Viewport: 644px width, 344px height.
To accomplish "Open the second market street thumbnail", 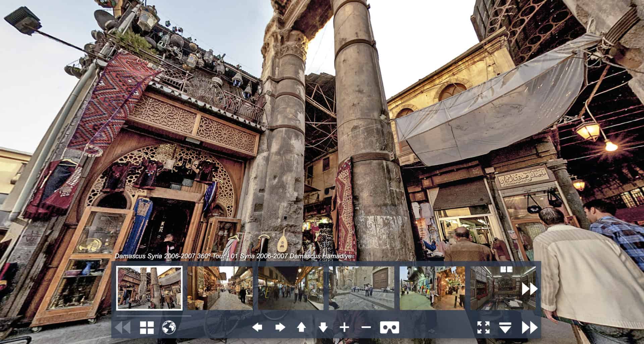I will coord(220,288).
